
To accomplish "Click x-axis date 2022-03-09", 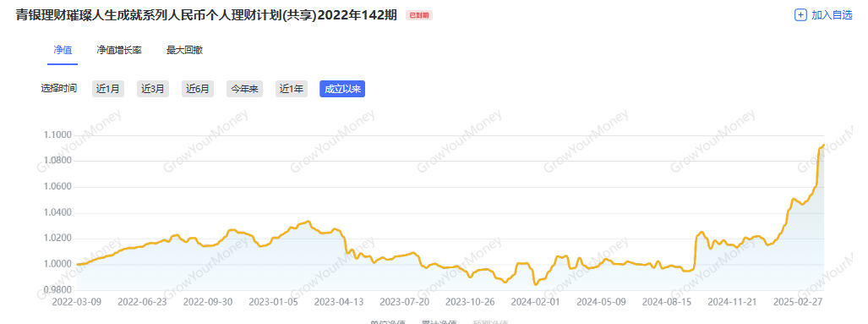I will pyautogui.click(x=77, y=302).
